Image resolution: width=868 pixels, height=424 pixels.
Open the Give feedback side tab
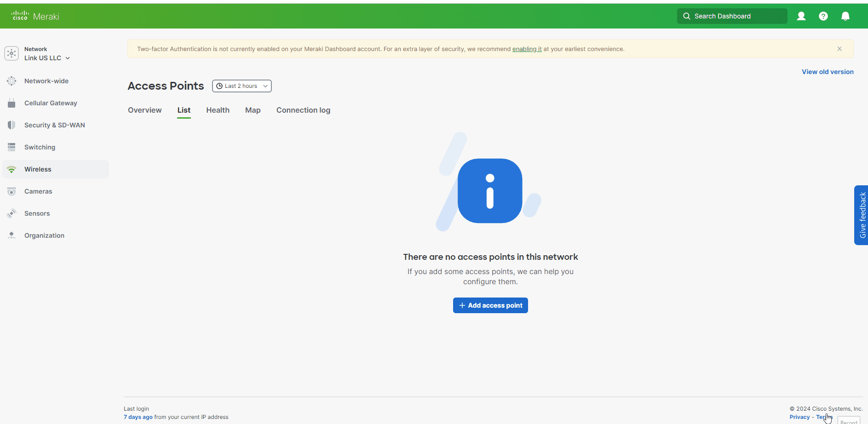click(862, 215)
